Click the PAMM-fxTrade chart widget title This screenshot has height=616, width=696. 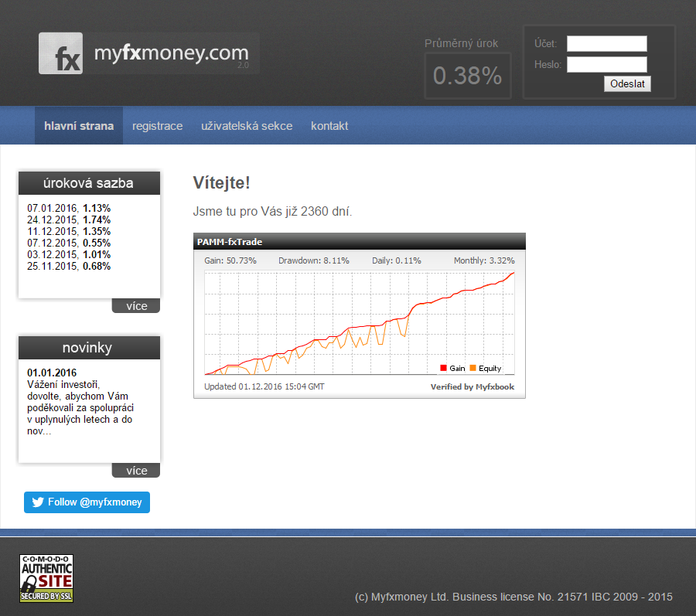230,242
